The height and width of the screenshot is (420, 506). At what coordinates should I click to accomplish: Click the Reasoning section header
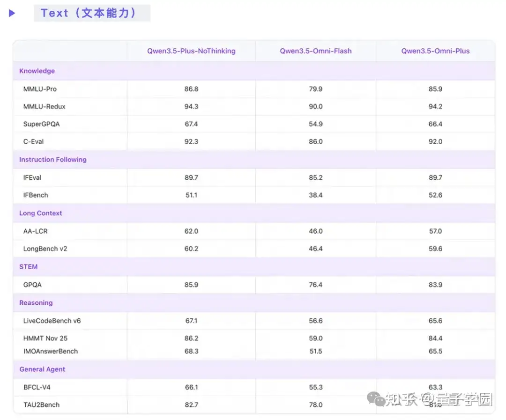[36, 303]
